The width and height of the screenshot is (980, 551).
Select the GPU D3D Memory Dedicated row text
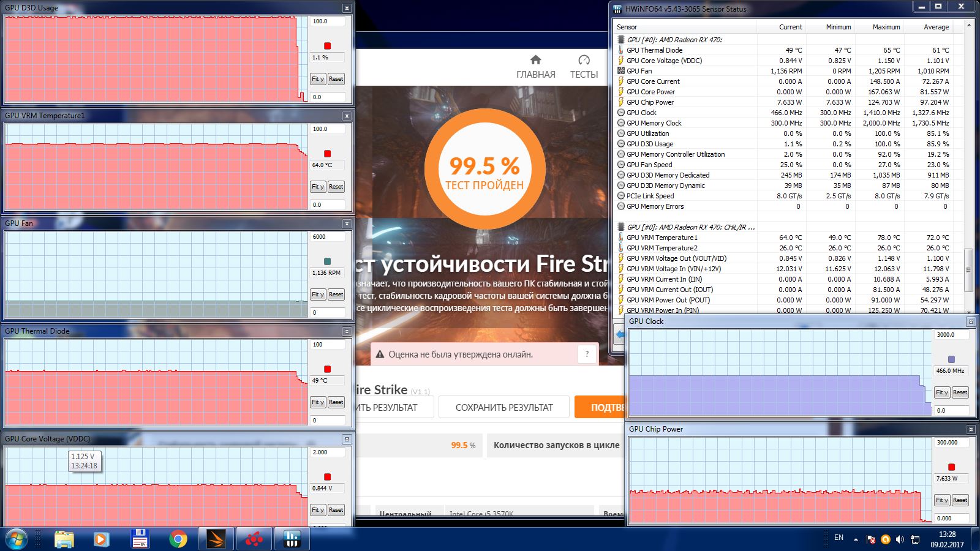[x=668, y=175]
